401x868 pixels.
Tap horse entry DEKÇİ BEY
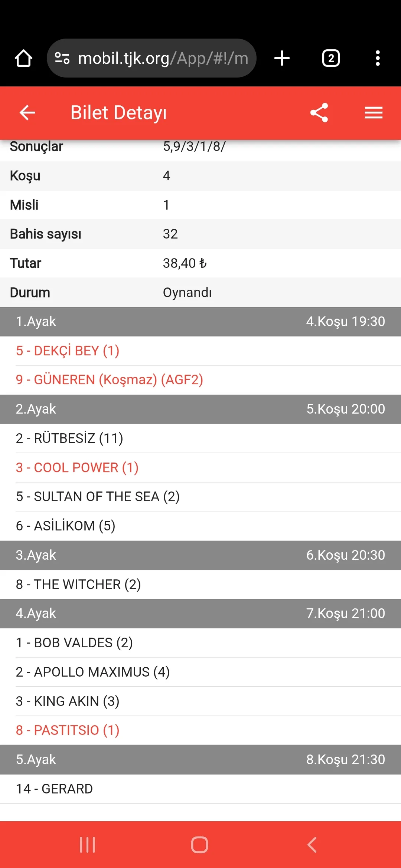(x=68, y=351)
